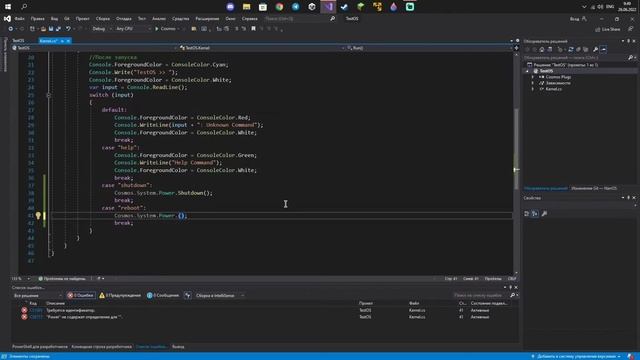The height and width of the screenshot is (360, 640).
Task: Click the Windows Start button
Action: coord(8,7)
